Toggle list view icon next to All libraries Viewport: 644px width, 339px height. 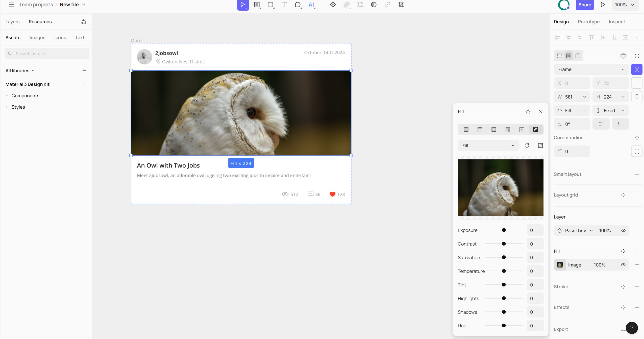[84, 70]
